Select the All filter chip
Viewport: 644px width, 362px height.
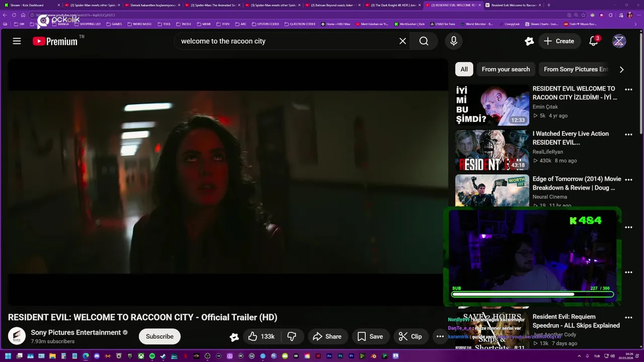point(464,69)
